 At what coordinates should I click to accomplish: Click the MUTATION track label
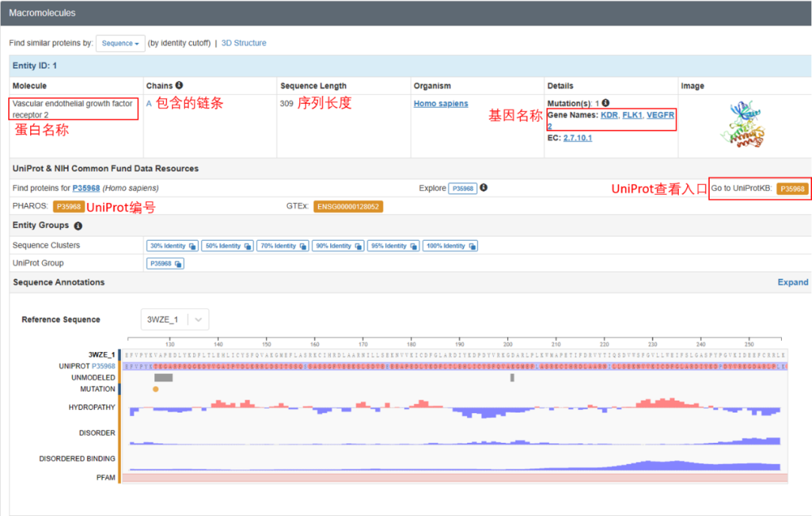(x=98, y=389)
